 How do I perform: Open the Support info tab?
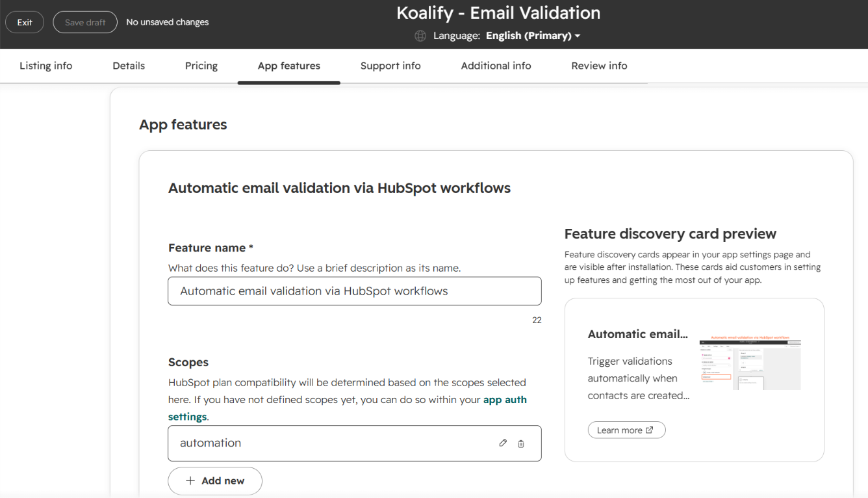click(390, 66)
